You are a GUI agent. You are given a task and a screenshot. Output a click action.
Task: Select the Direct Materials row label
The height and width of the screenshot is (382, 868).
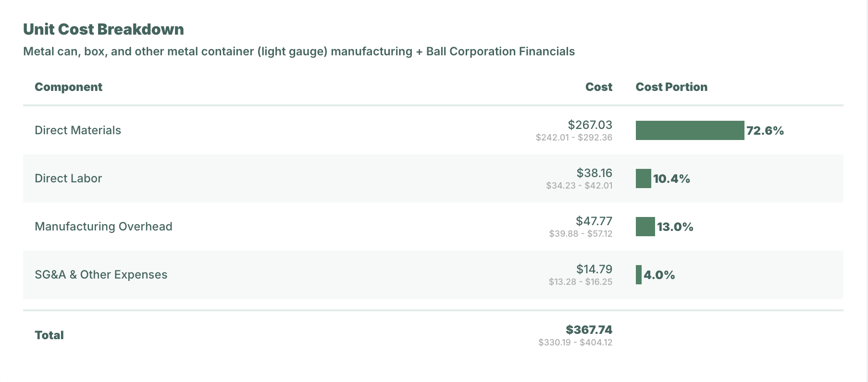pyautogui.click(x=78, y=130)
